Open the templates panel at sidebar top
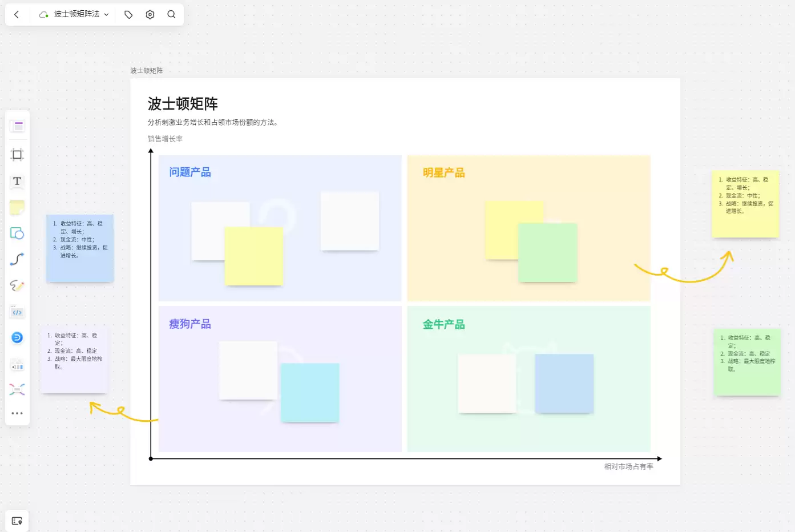Screen dimensions: 795x532 17,126
